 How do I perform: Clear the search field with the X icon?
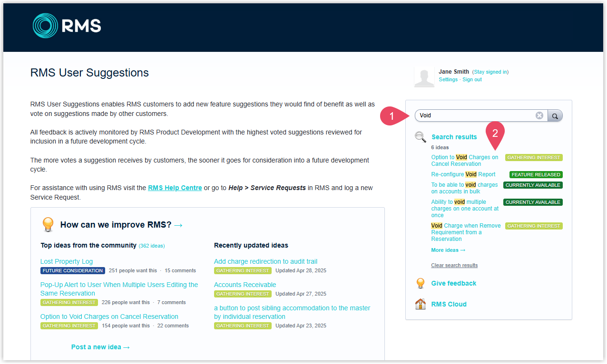[x=539, y=115]
